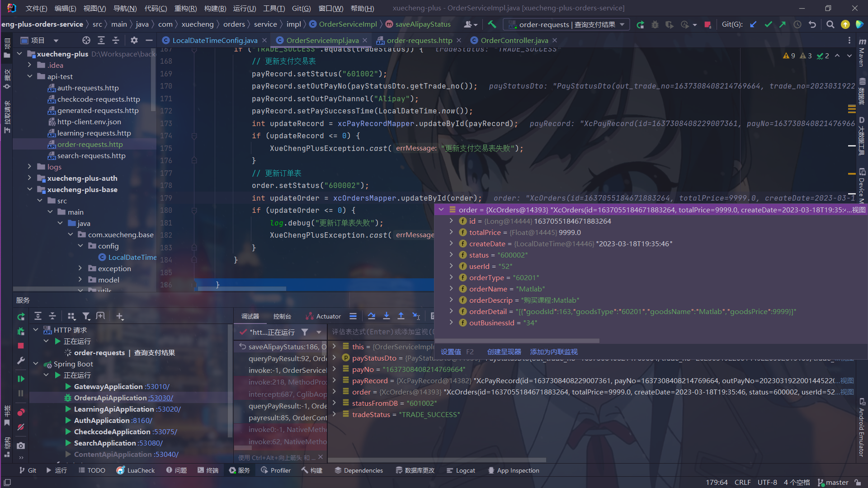Open the order-requests run configuration dropdown
The width and height of the screenshot is (868, 488).
coord(567,24)
